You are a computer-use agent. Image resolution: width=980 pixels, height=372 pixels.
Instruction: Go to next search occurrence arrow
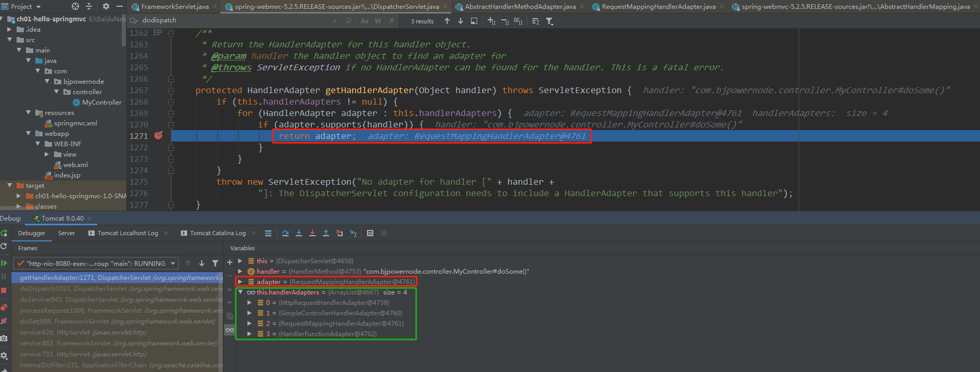(x=461, y=21)
